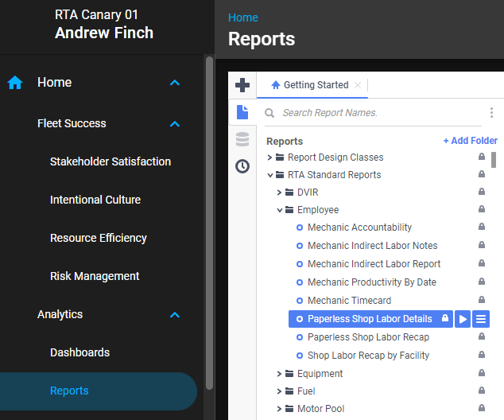Viewport: 504px width, 420px height.
Task: Run Paperless Shop Labor Details report
Action: pos(463,319)
